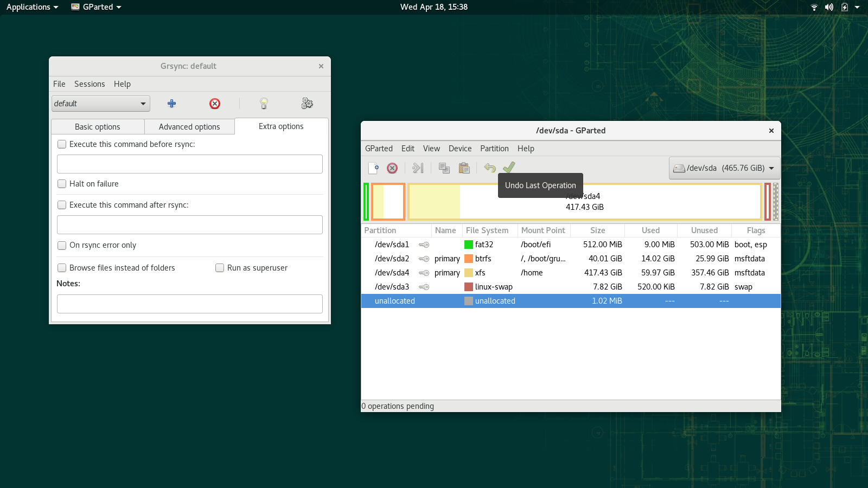Click the Paste partition toolbar icon
This screenshot has height=488, width=868.
point(464,168)
